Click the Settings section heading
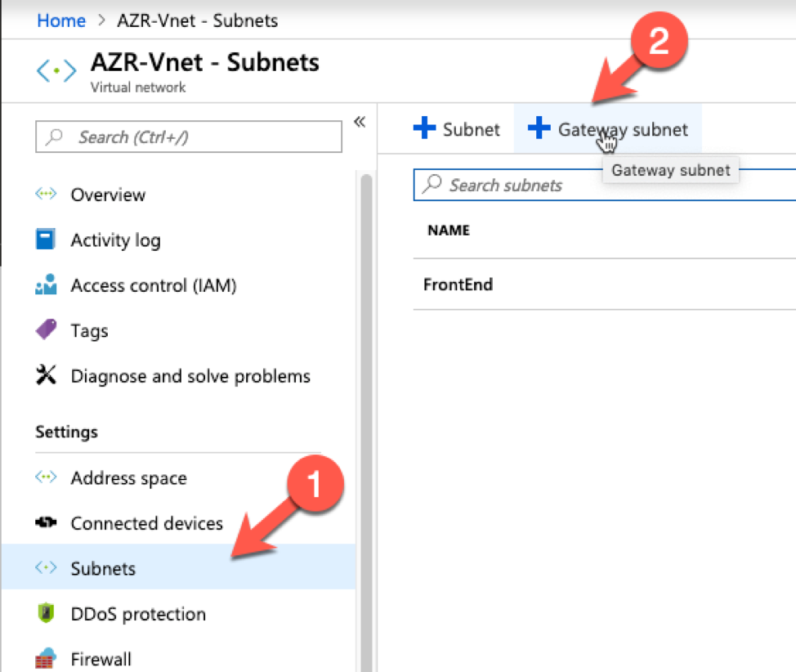 point(66,432)
